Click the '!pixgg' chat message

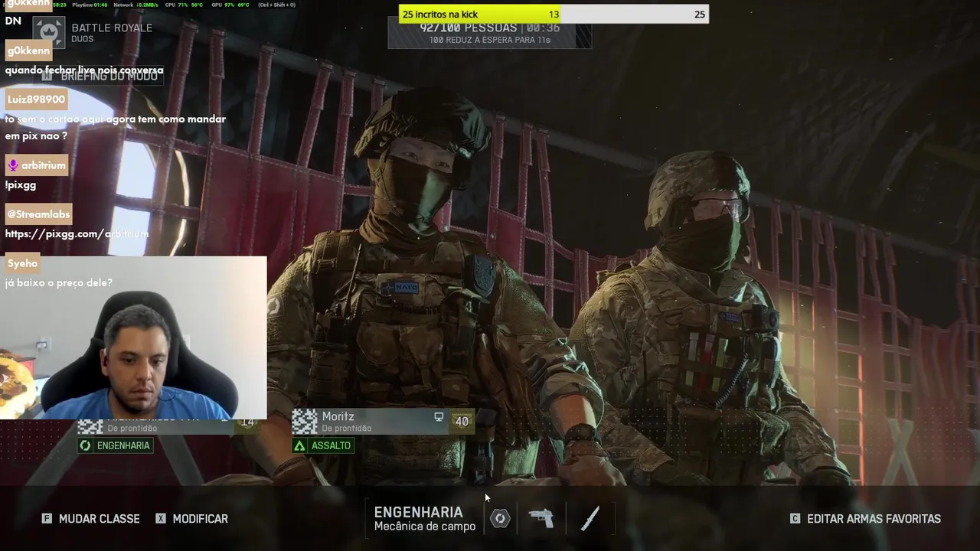(x=21, y=184)
